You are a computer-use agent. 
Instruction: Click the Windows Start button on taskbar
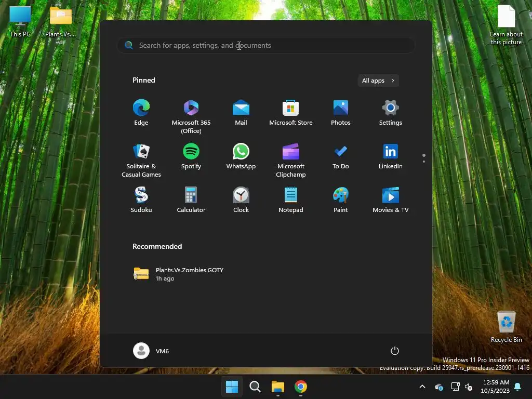[232, 387]
